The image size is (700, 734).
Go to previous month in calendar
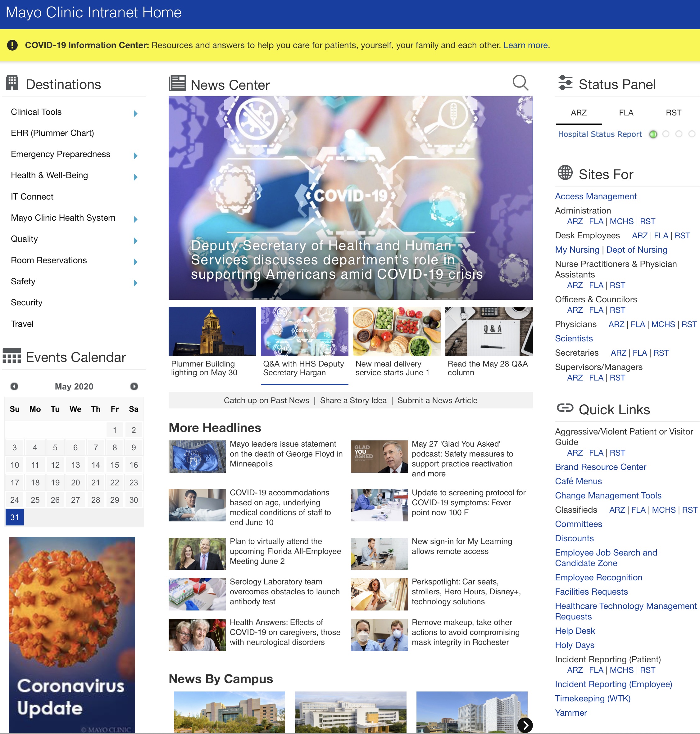(x=14, y=386)
